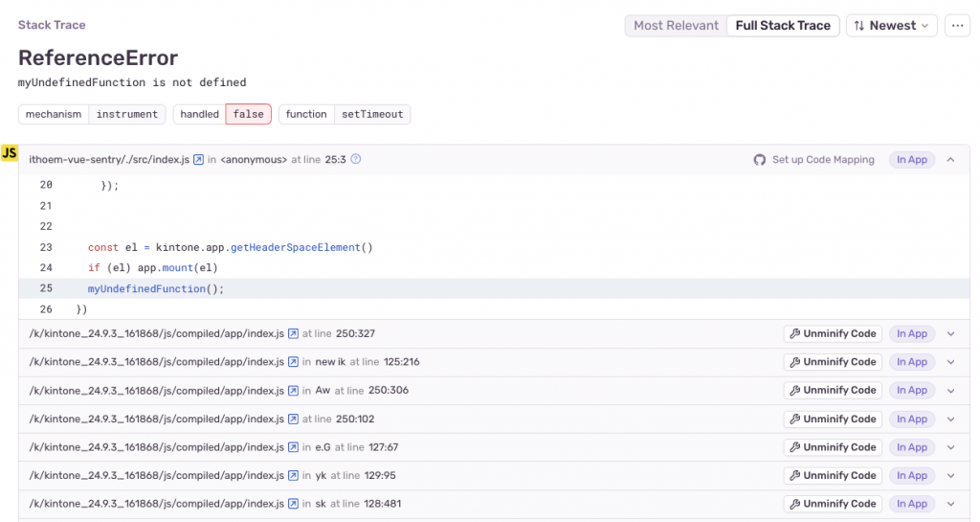Open external link icon beside src/index.js

coord(198,159)
